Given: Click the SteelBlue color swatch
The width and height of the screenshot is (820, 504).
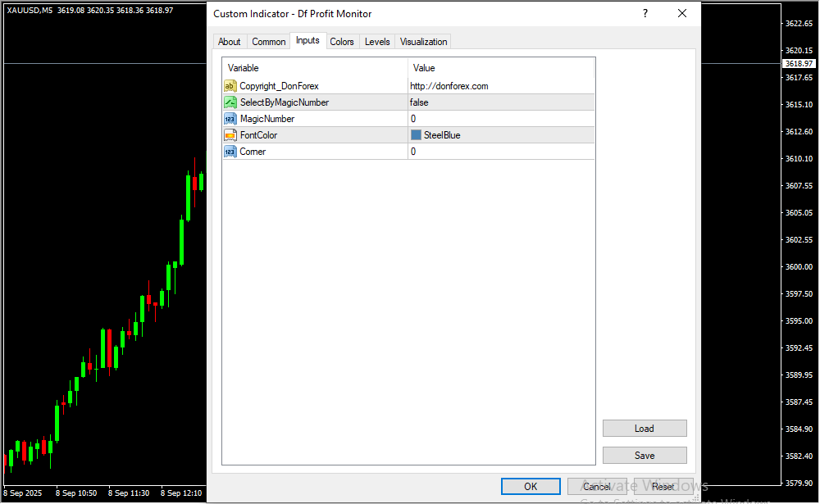Looking at the screenshot, I should (x=416, y=135).
